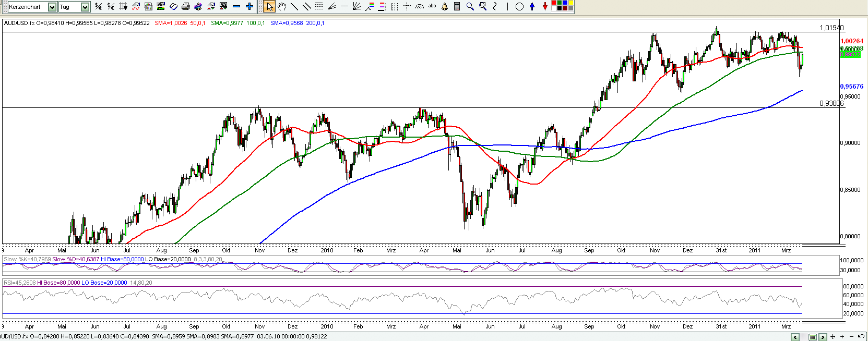Click the blue minus zoom-out toolbar icon
The height and width of the screenshot is (341, 868).
236,6
